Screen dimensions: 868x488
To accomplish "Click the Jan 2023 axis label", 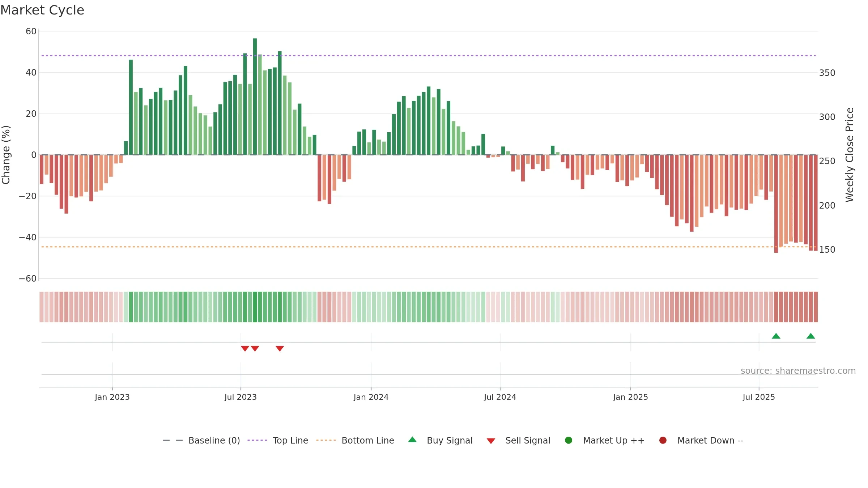I will point(112,397).
